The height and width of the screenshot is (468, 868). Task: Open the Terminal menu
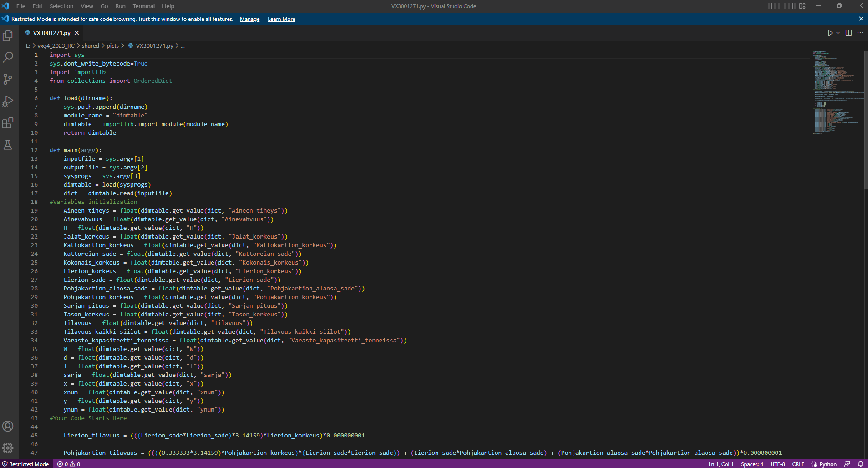[x=143, y=6]
